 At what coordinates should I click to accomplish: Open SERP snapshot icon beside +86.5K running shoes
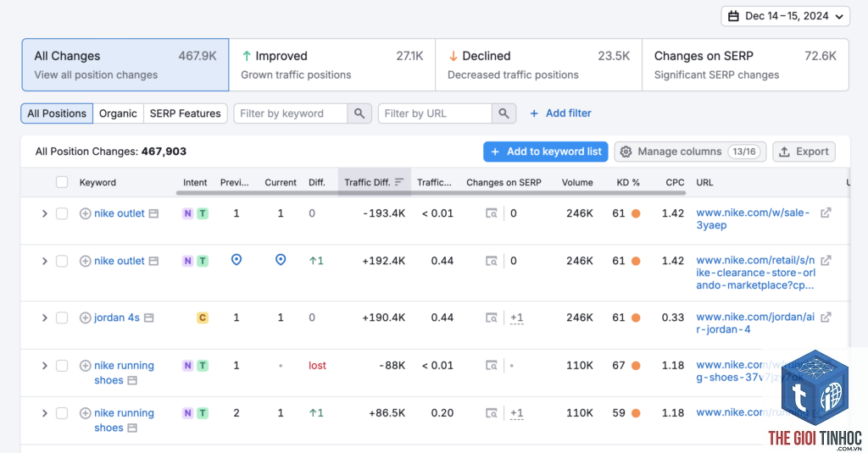coord(132,428)
